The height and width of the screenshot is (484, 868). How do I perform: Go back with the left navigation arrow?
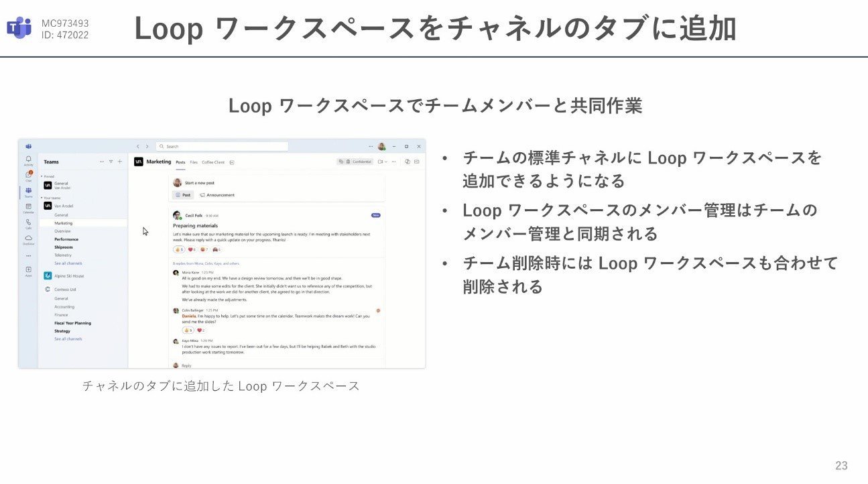click(x=138, y=146)
